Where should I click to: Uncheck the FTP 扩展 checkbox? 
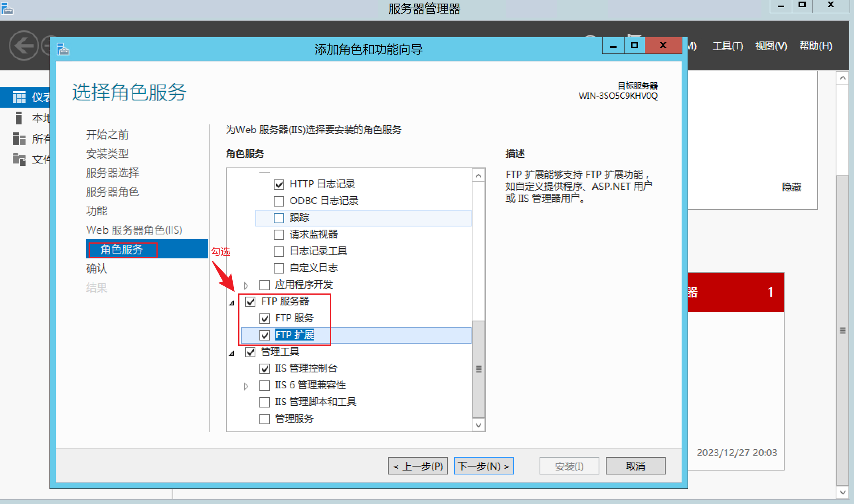click(x=265, y=335)
